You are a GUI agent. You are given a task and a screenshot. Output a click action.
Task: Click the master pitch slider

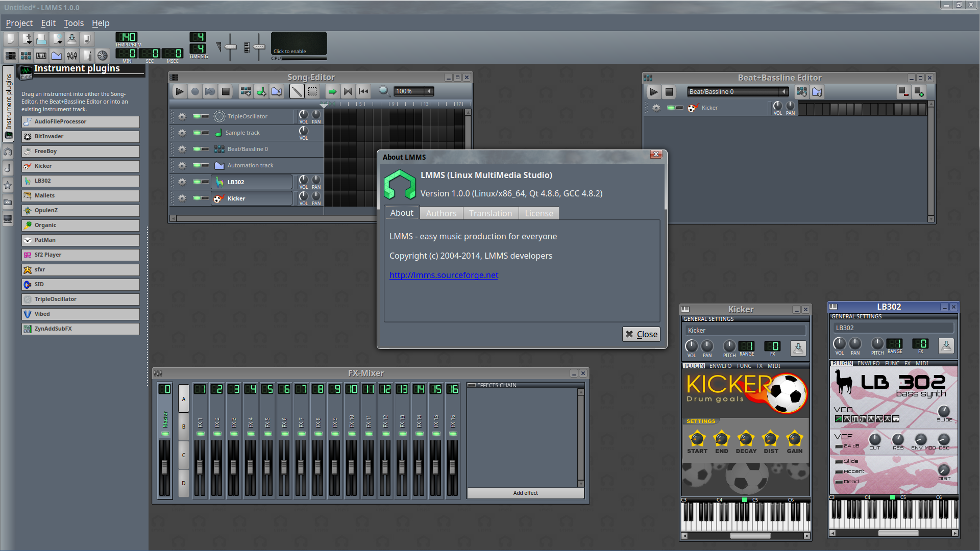pyautogui.click(x=259, y=47)
